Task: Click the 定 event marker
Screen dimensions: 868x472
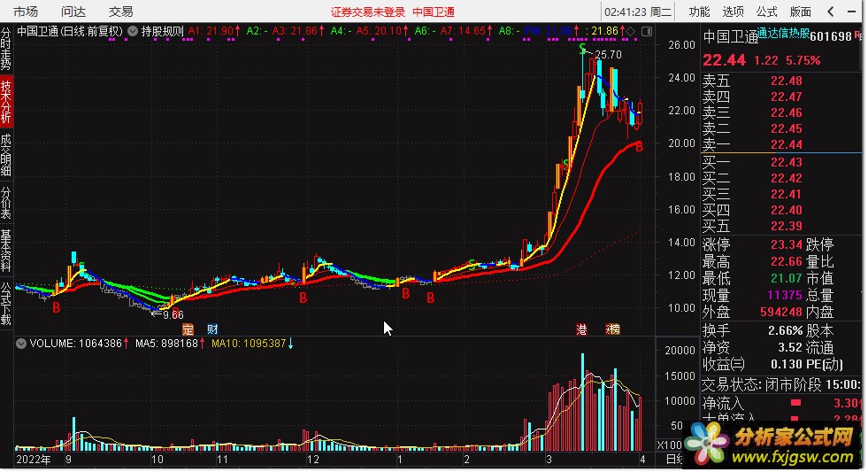Action: pyautogui.click(x=188, y=329)
